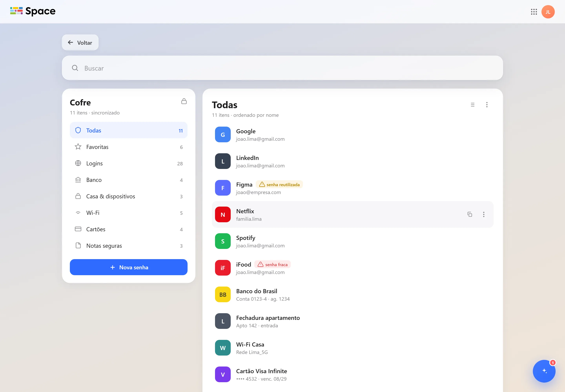565x392 pixels.
Task: Select the Google entry title
Action: pyautogui.click(x=246, y=131)
